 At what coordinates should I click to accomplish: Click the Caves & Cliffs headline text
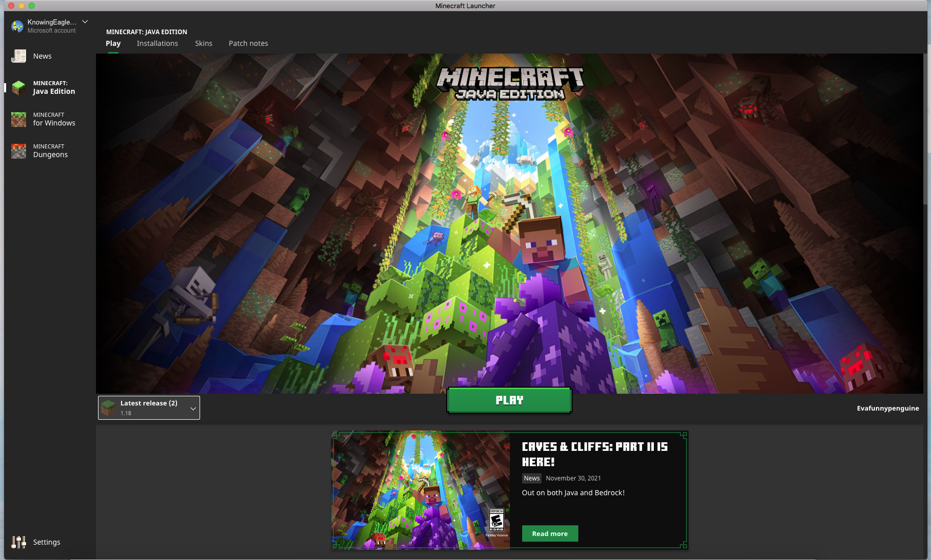point(595,454)
